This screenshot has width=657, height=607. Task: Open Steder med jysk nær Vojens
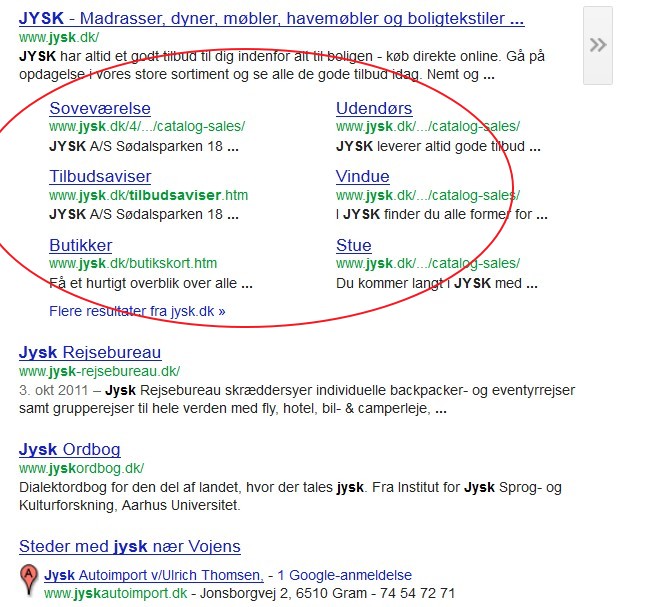pyautogui.click(x=130, y=547)
